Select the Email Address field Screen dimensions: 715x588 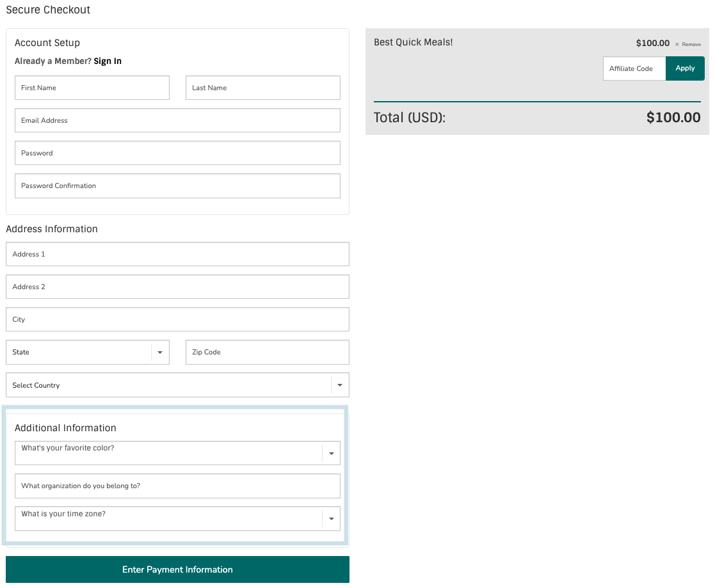(x=177, y=120)
